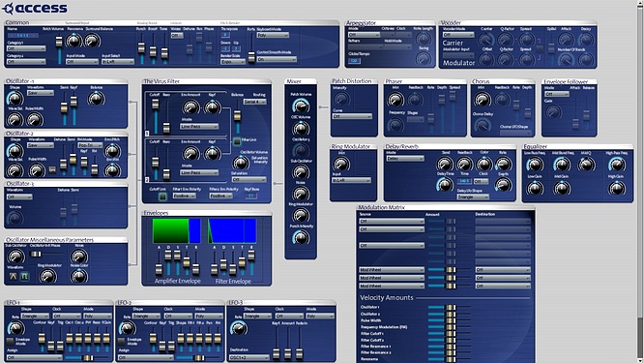The image size is (644, 363).
Task: Click the Filter Envelope Release slider
Action: [x=251, y=263]
